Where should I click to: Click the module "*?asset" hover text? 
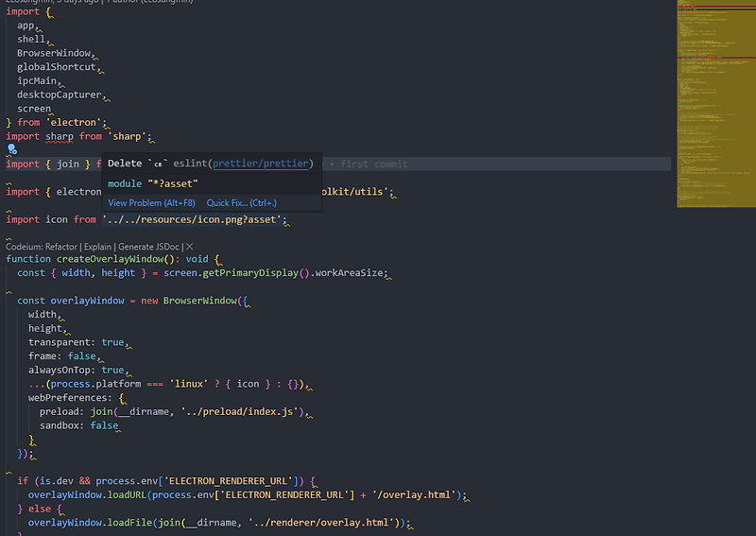coord(153,183)
